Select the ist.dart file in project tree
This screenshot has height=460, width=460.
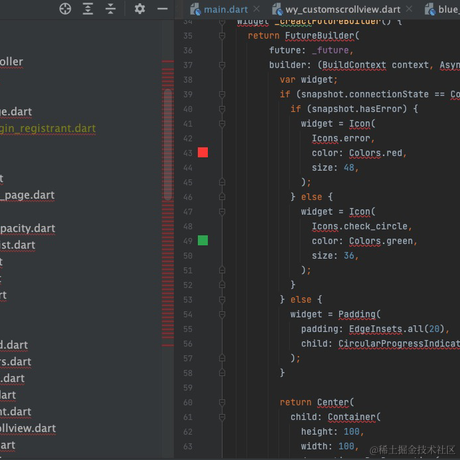click(x=17, y=245)
